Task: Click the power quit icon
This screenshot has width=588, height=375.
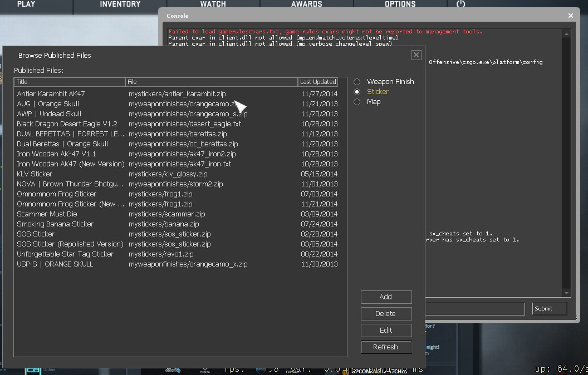Action: tap(461, 4)
